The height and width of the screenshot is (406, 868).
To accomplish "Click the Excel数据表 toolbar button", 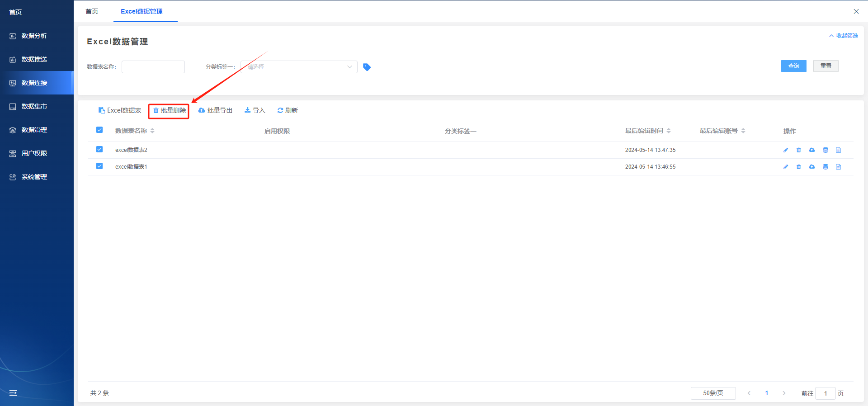I will pos(120,110).
